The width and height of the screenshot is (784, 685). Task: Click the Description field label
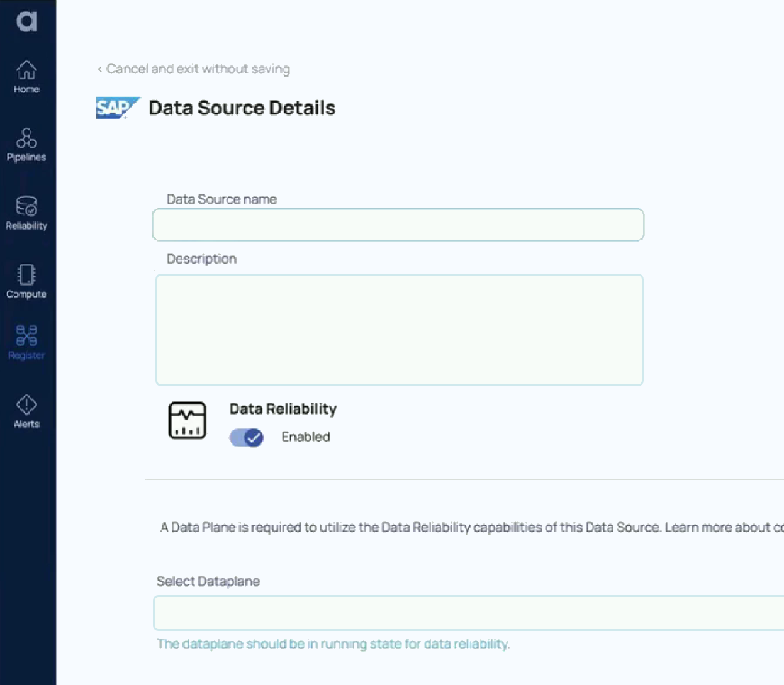point(201,259)
